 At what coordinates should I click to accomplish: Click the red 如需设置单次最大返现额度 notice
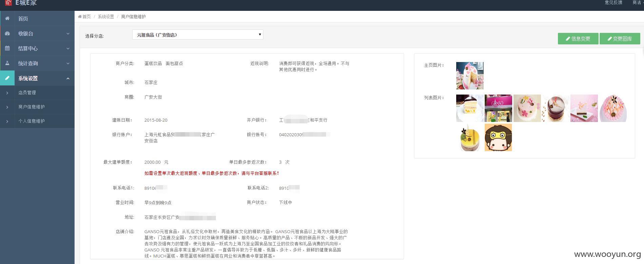(x=212, y=173)
